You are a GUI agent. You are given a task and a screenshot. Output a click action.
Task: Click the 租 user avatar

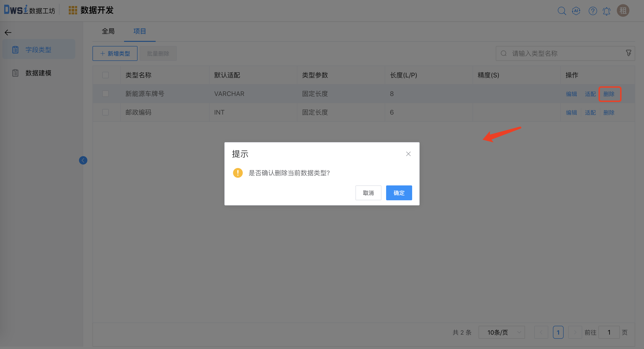(x=623, y=10)
